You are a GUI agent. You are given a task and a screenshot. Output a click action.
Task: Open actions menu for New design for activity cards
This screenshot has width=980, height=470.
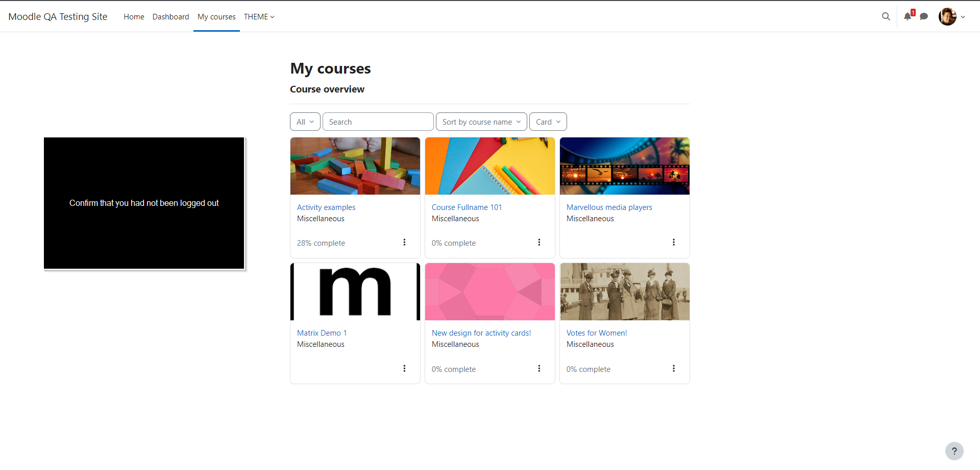(x=539, y=368)
